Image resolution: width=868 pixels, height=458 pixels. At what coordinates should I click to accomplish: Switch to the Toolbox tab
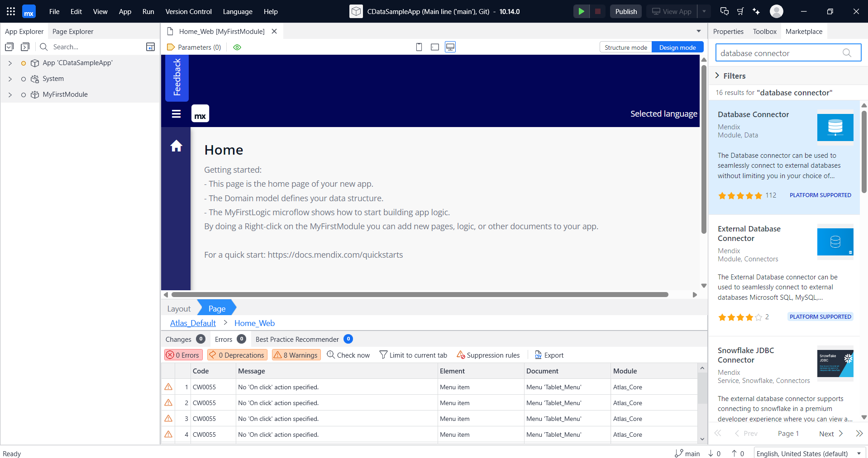click(764, 32)
